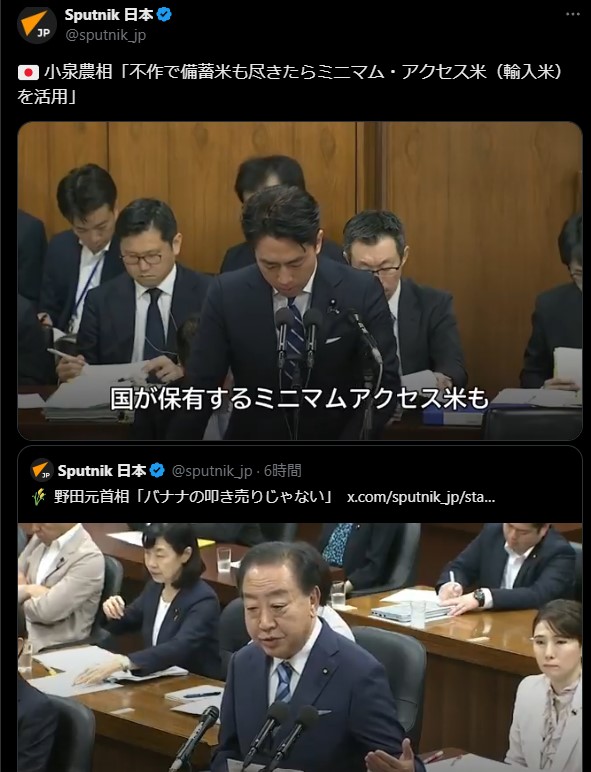The width and height of the screenshot is (591, 772).
Task: Open Sputnik profile avatar at top
Action: click(x=37, y=25)
